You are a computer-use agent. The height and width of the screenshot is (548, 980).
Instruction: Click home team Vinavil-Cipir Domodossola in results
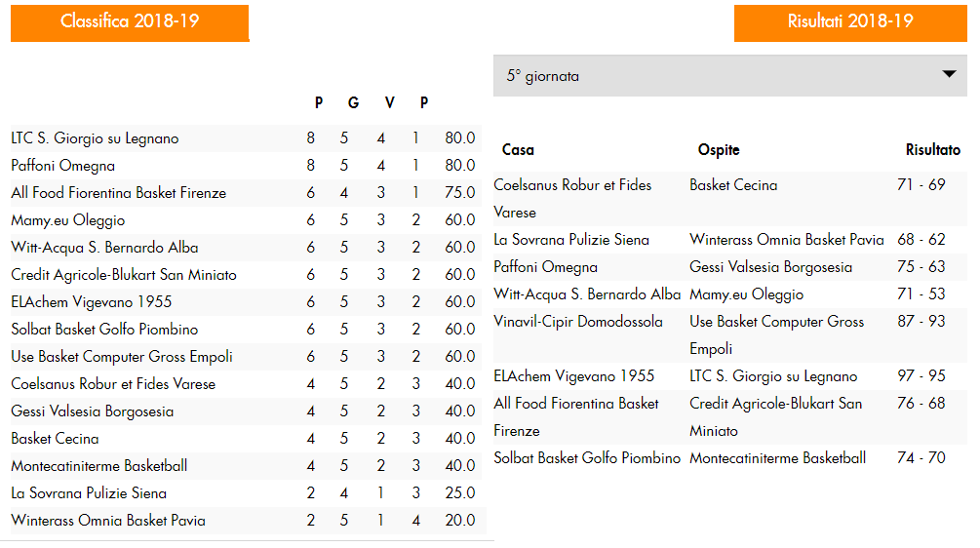point(578,322)
